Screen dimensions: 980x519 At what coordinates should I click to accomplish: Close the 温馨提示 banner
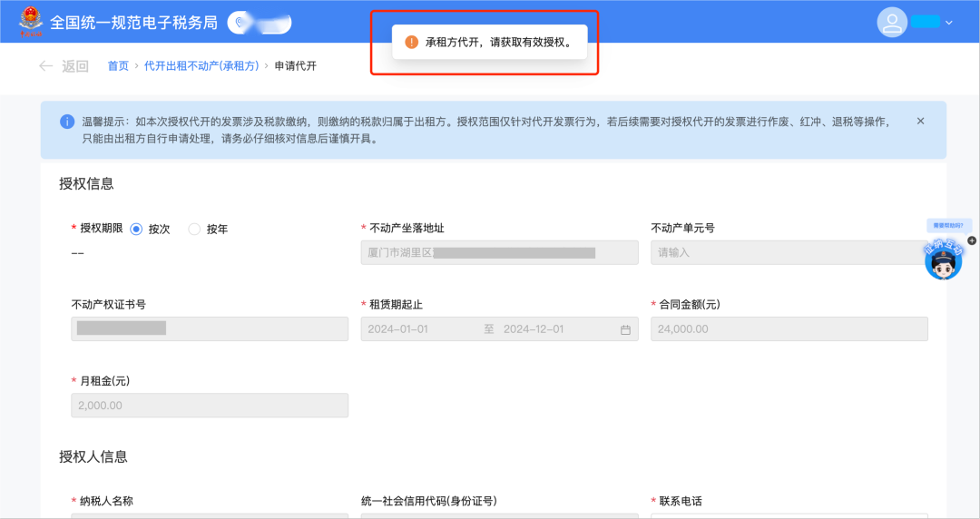click(x=920, y=122)
